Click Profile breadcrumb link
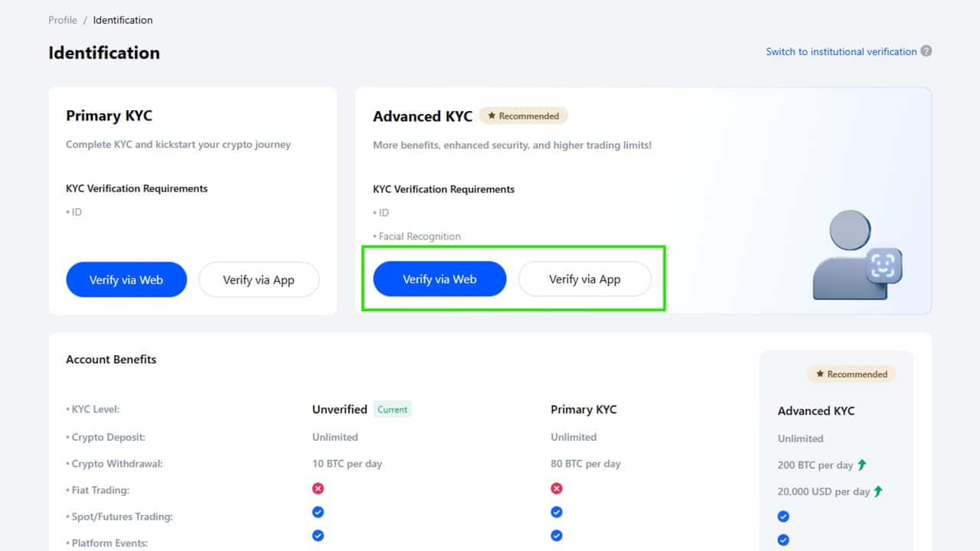The image size is (980, 551). pyautogui.click(x=63, y=20)
